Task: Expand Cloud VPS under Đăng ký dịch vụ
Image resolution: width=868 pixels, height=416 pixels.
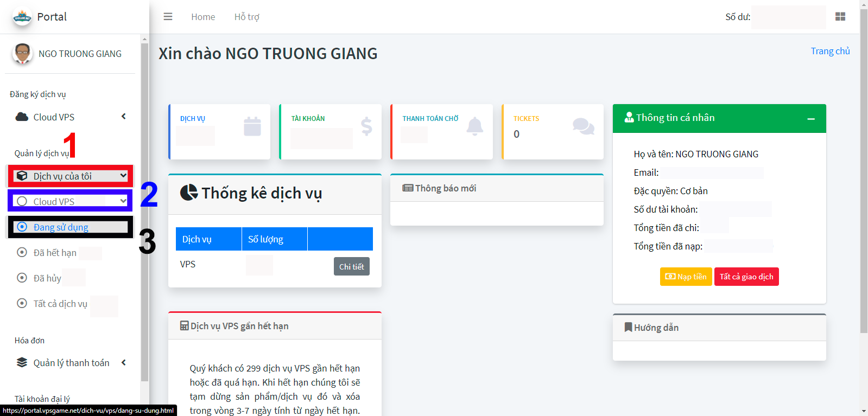Action: [54, 117]
